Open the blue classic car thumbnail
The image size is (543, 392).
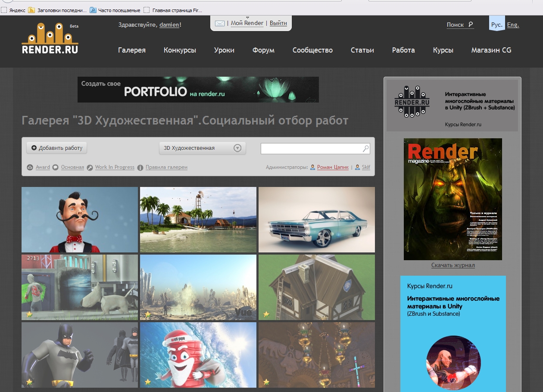point(317,220)
